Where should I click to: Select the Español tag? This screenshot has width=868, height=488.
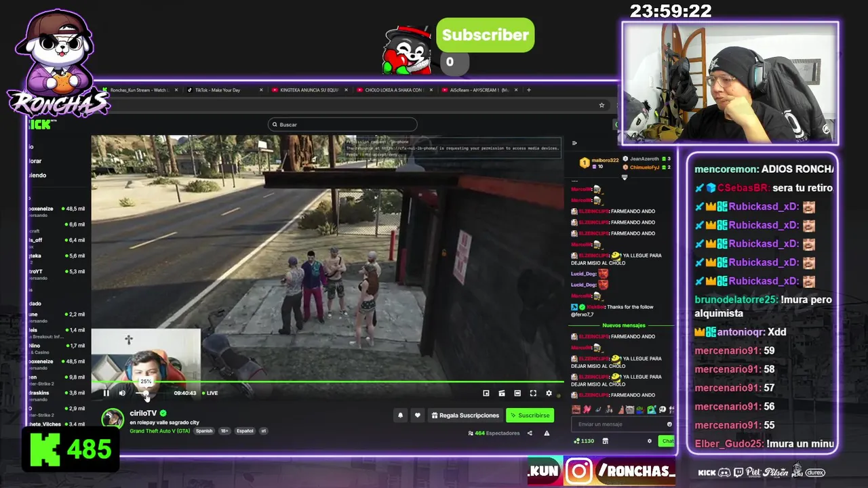pyautogui.click(x=245, y=431)
